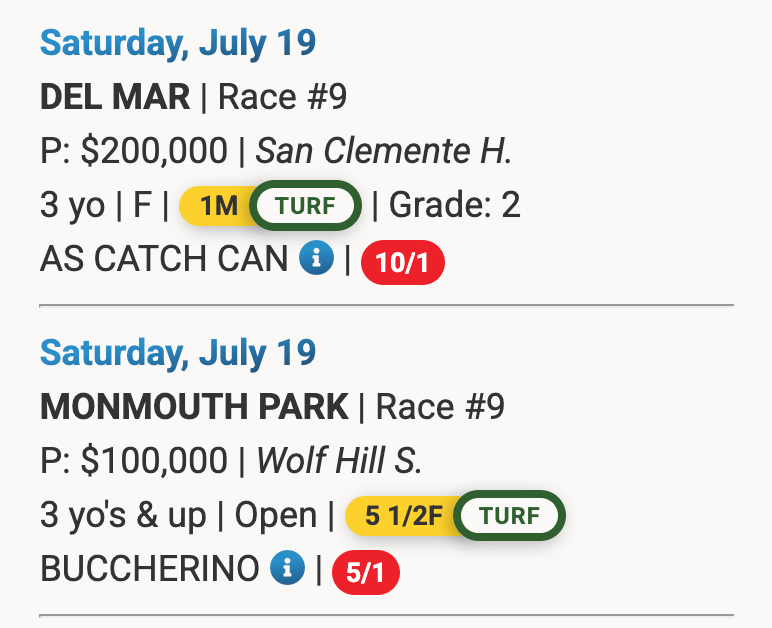This screenshot has width=772, height=628.
Task: Open the Saturday, July 19 date above Del Mar
Action: tap(178, 43)
